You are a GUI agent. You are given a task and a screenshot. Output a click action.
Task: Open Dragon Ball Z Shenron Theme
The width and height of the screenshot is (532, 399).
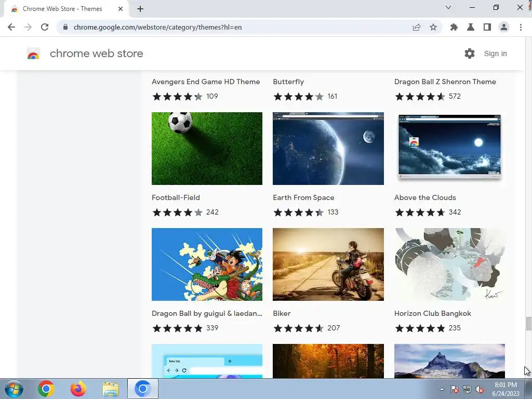pos(445,82)
